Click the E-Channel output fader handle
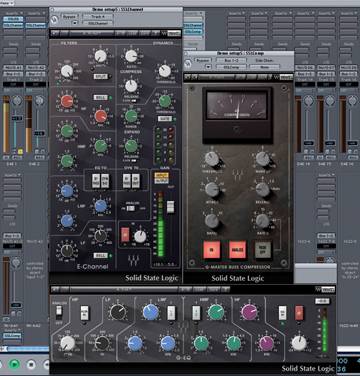 tap(170, 207)
